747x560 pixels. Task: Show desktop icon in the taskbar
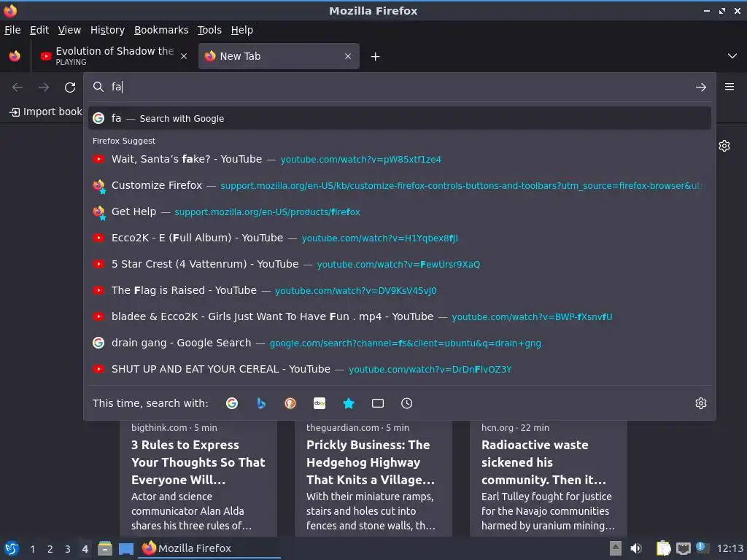pyautogui.click(x=126, y=548)
